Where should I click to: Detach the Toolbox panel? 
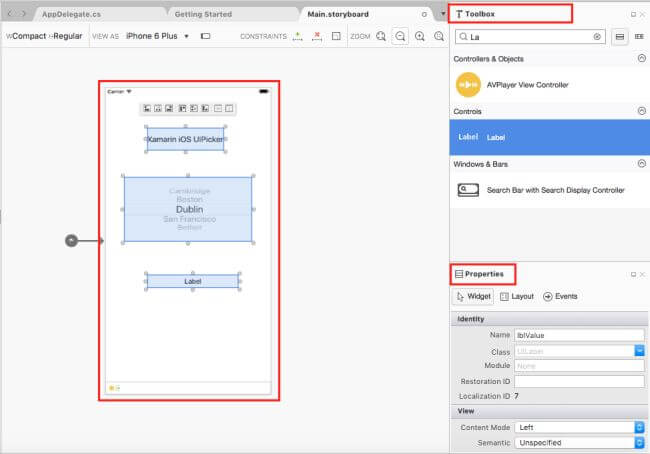click(x=633, y=14)
